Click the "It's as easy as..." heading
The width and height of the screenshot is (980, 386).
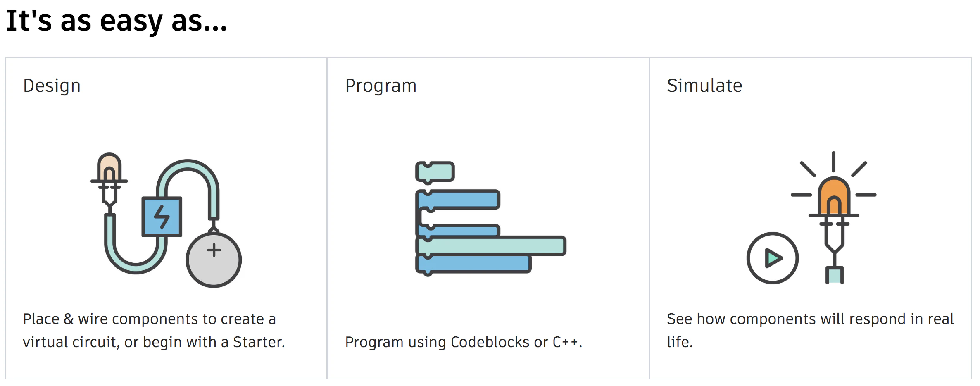(x=117, y=21)
